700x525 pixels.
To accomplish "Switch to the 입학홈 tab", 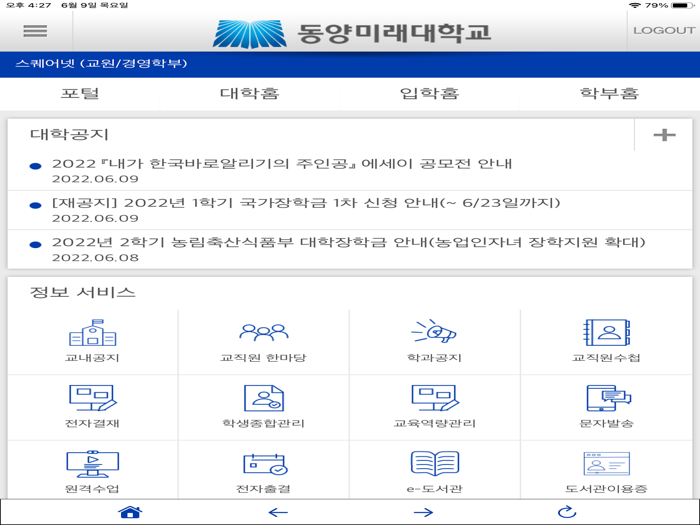I will tap(429, 93).
